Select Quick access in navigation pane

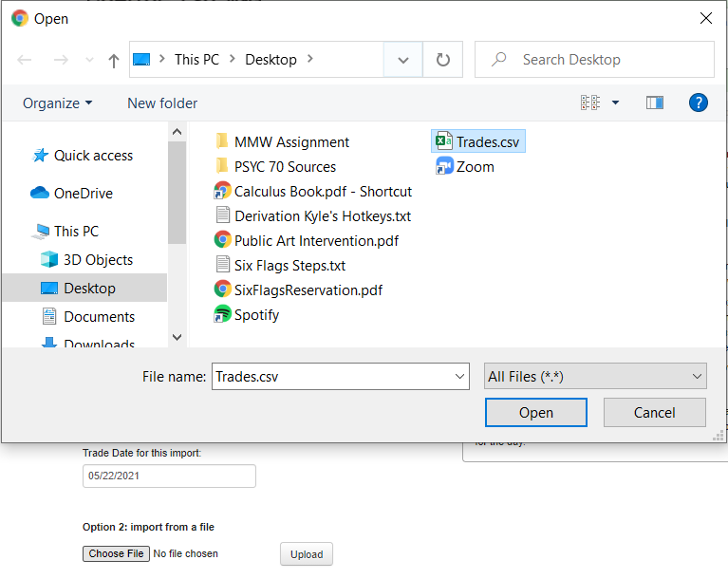(93, 156)
